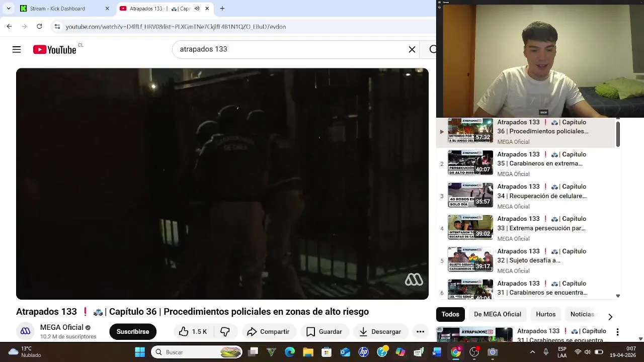Open the volume icon in system tray
The width and height of the screenshot is (644, 362).
pos(587,352)
